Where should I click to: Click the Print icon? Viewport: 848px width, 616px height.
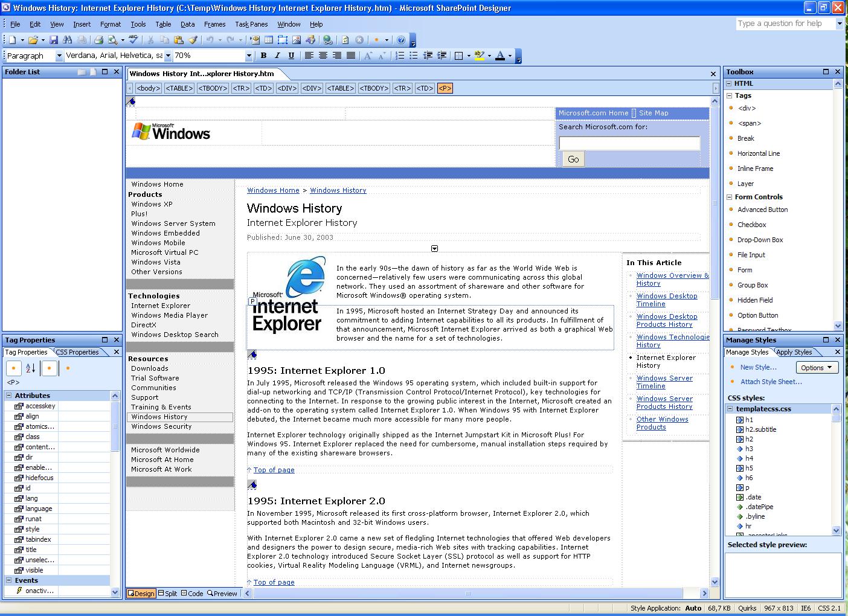coord(99,40)
